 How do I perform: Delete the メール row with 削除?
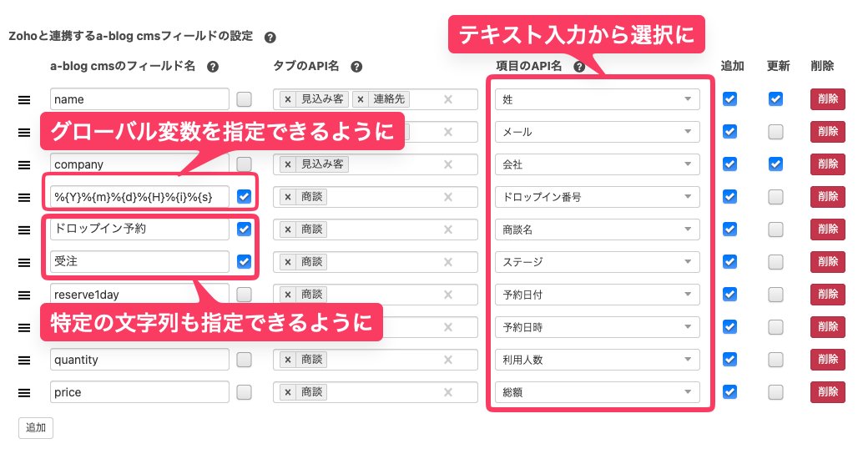pyautogui.click(x=828, y=132)
